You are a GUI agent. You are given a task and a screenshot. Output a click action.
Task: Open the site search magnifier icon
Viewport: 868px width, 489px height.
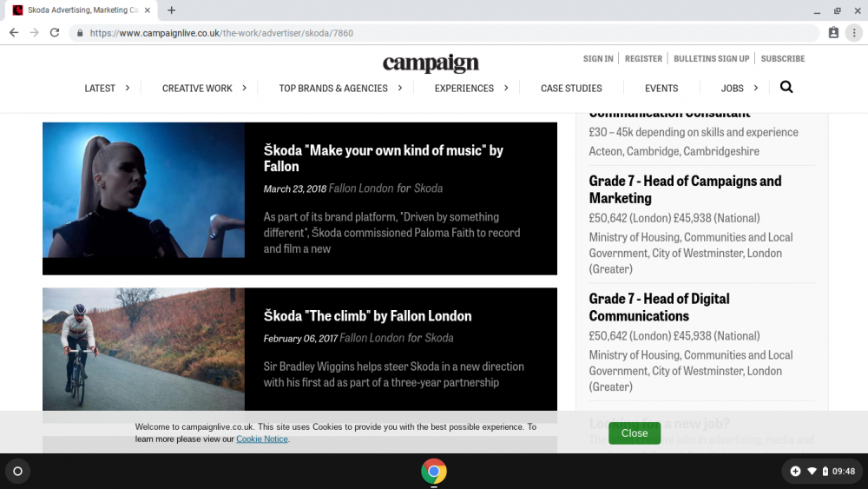pyautogui.click(x=786, y=87)
